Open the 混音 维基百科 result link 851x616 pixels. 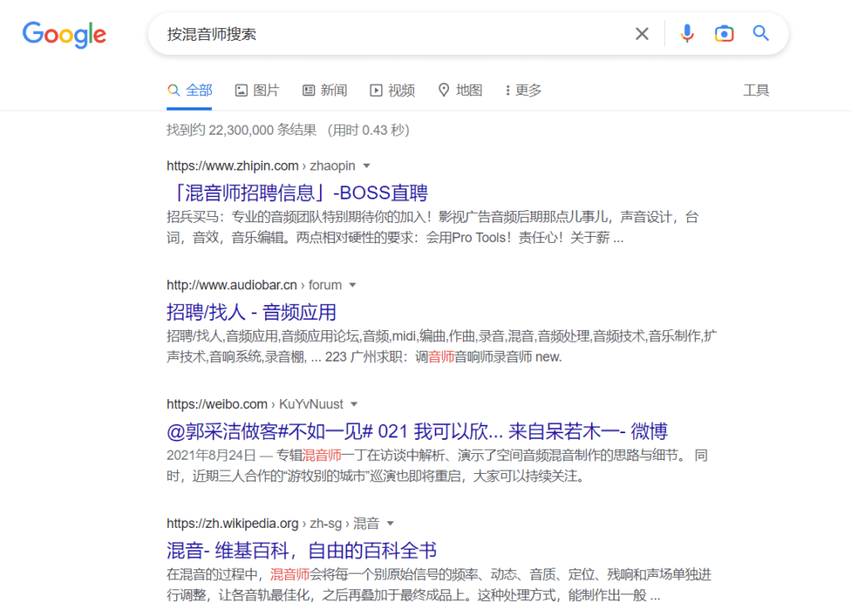tap(301, 550)
